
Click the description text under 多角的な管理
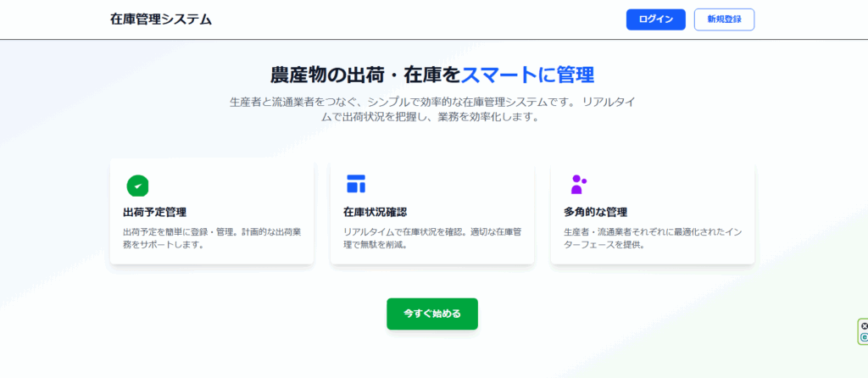tap(651, 238)
